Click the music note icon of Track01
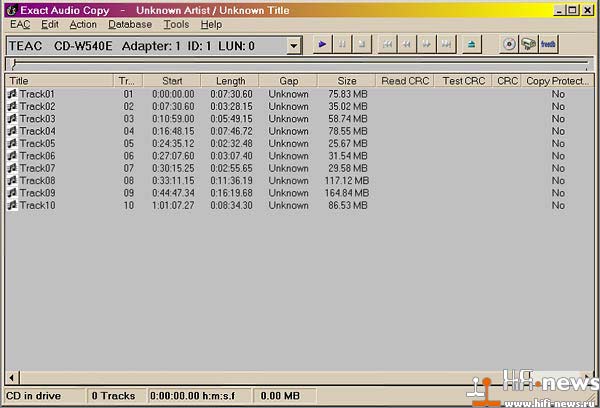600x408 pixels. (13, 94)
